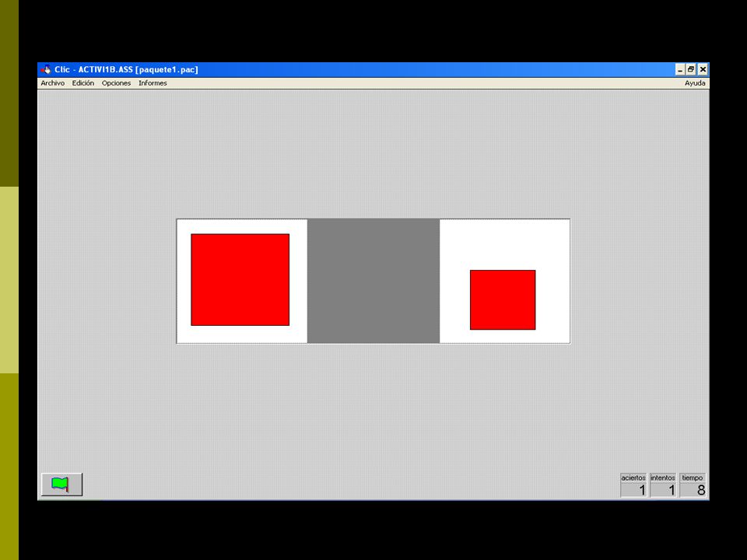
Task: Select the small red square cell
Action: (504, 281)
